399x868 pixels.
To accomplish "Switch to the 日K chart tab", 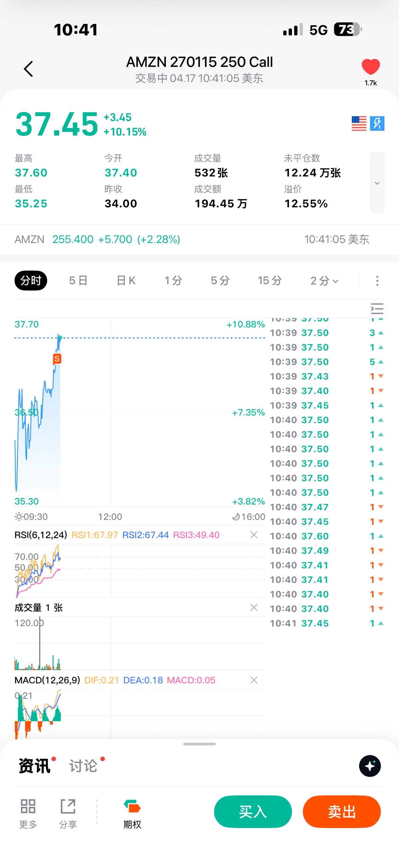I will click(126, 280).
